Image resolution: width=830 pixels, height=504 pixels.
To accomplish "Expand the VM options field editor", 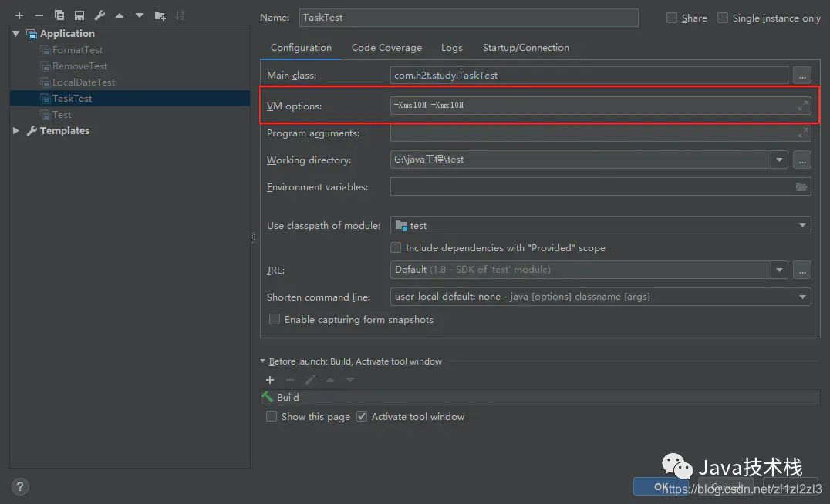I will click(802, 106).
